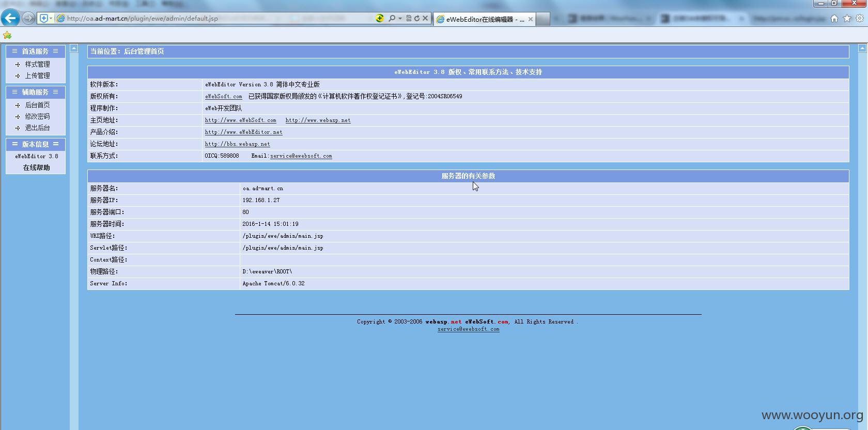Open the http://www.eWebEditor.net link

coord(243,132)
